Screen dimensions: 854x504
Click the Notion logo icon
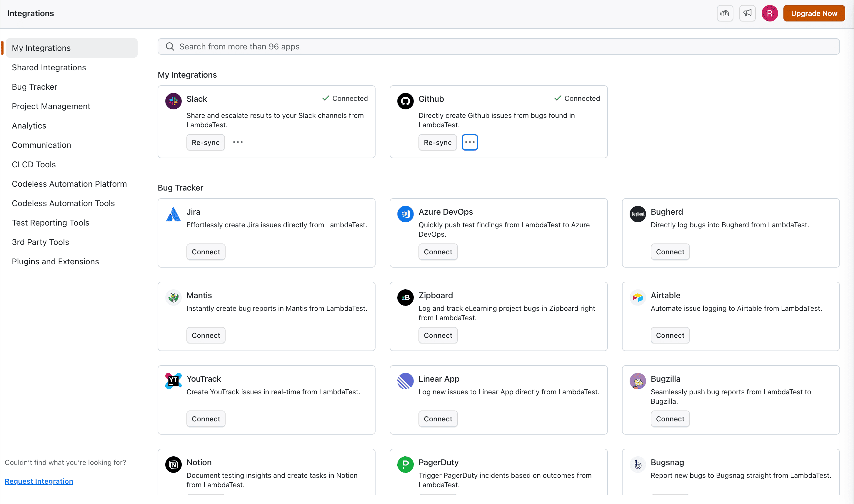(173, 464)
